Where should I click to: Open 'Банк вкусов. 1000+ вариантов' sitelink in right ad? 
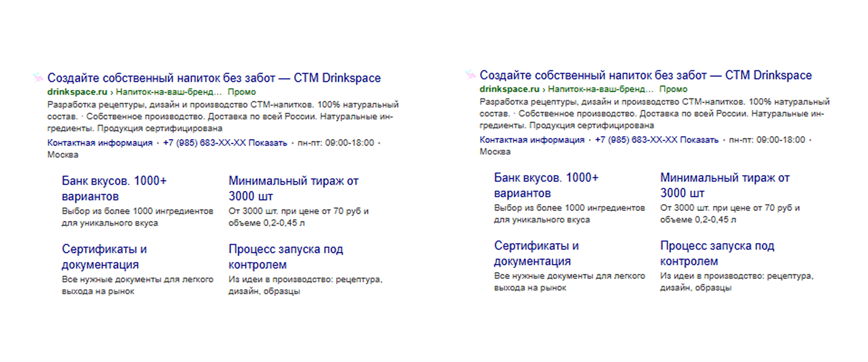(x=547, y=186)
